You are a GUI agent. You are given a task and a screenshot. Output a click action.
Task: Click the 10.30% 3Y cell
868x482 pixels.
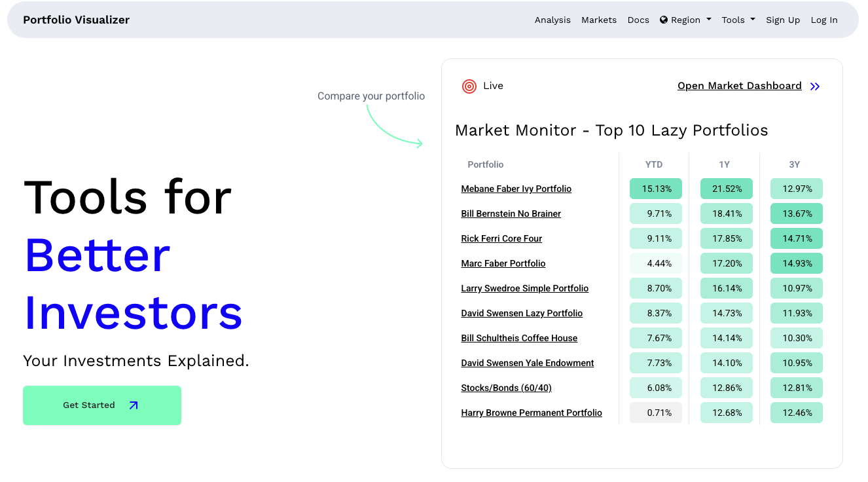click(797, 338)
